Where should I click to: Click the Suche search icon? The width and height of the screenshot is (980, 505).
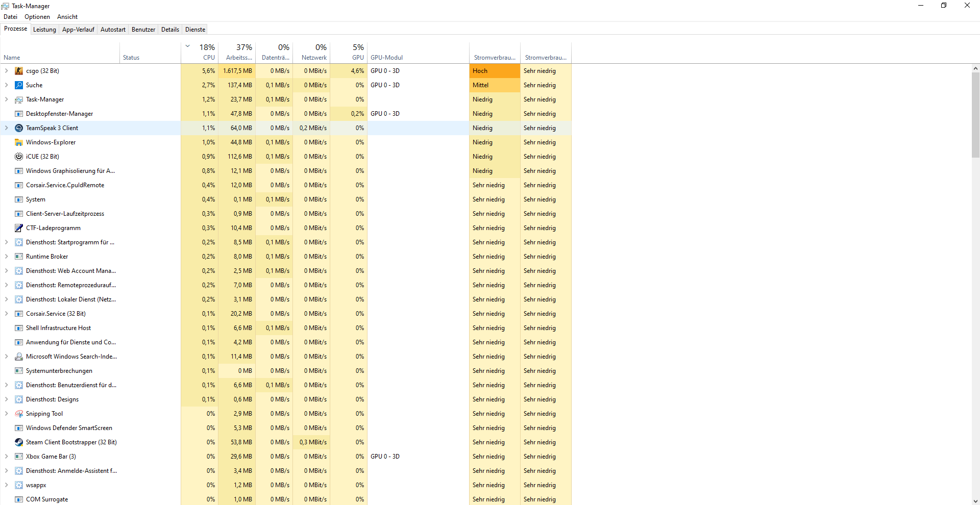pyautogui.click(x=19, y=85)
